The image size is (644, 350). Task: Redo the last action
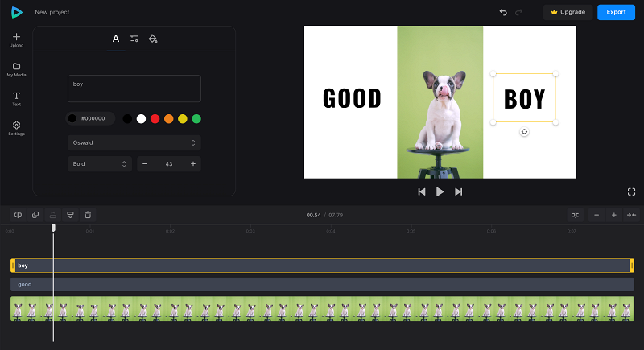pyautogui.click(x=518, y=12)
